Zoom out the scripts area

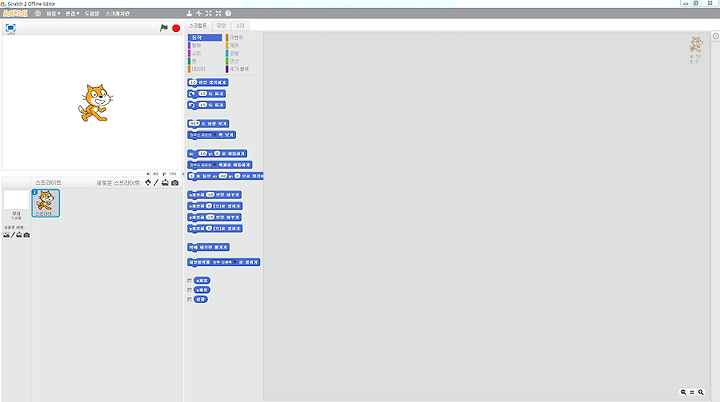coord(683,392)
